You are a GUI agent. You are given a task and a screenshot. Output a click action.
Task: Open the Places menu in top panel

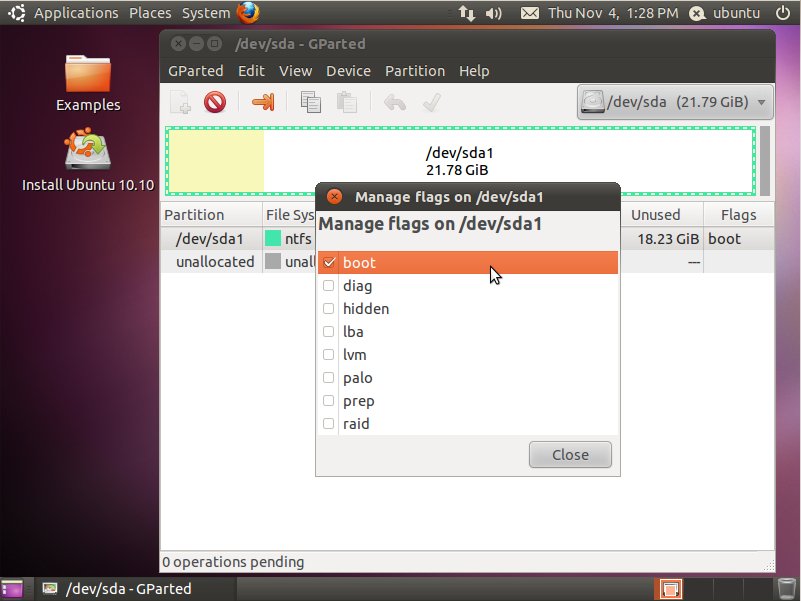150,13
